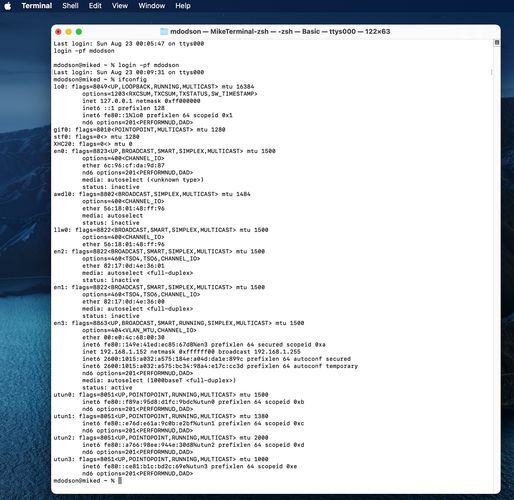
Task: Open the View menu
Action: (x=120, y=6)
